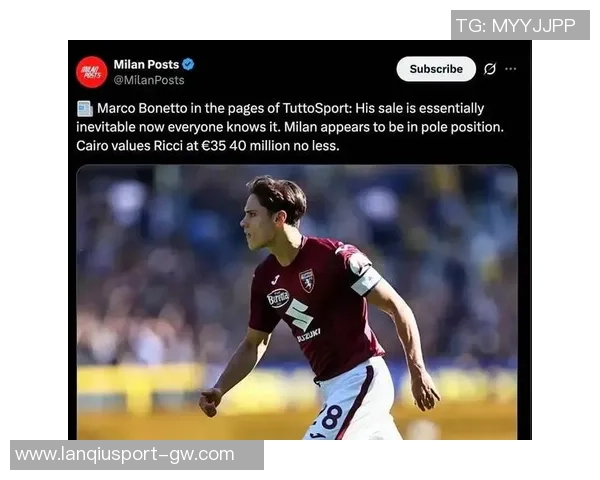The height and width of the screenshot is (480, 600).
Task: Click the Milan Posts display name
Action: tap(146, 64)
